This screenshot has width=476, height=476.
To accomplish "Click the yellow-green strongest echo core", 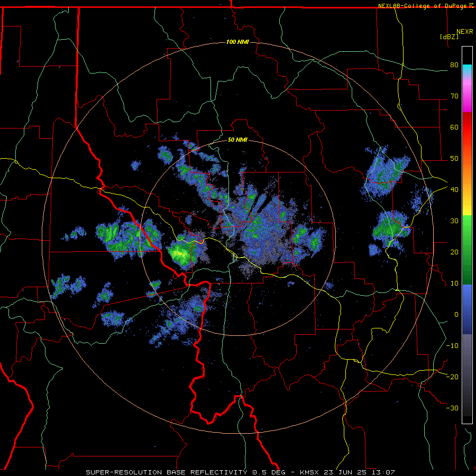I will [180, 253].
